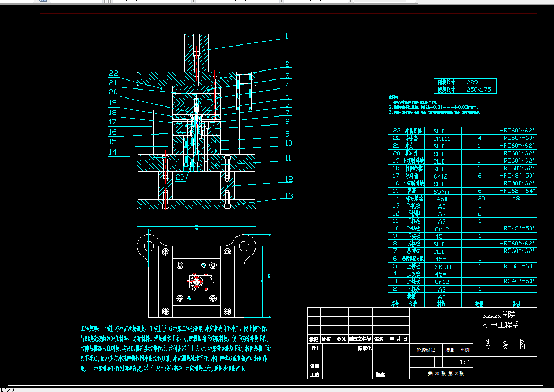The image size is (554, 392).
Task: Click the '45#' material in parts row 4
Action: pyautogui.click(x=441, y=274)
